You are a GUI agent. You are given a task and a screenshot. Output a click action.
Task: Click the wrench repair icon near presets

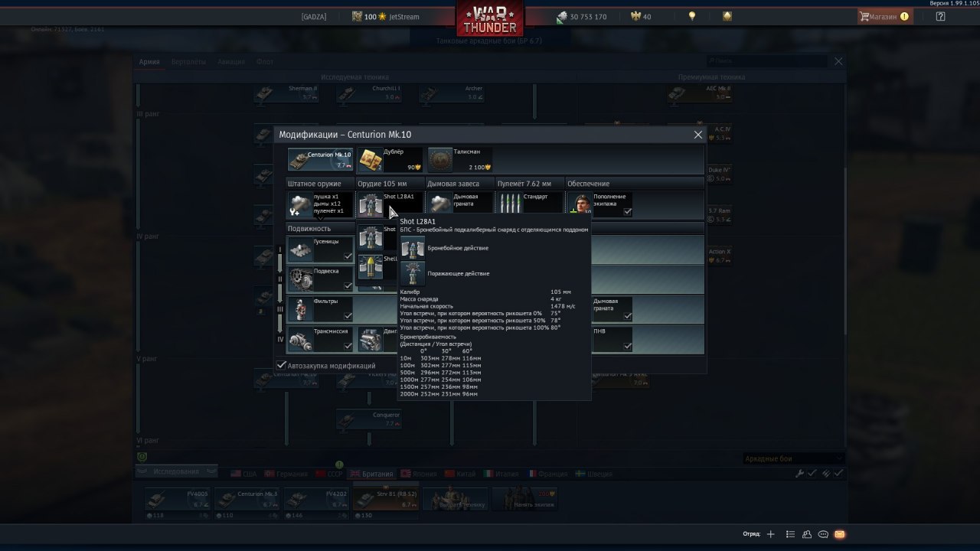point(799,474)
